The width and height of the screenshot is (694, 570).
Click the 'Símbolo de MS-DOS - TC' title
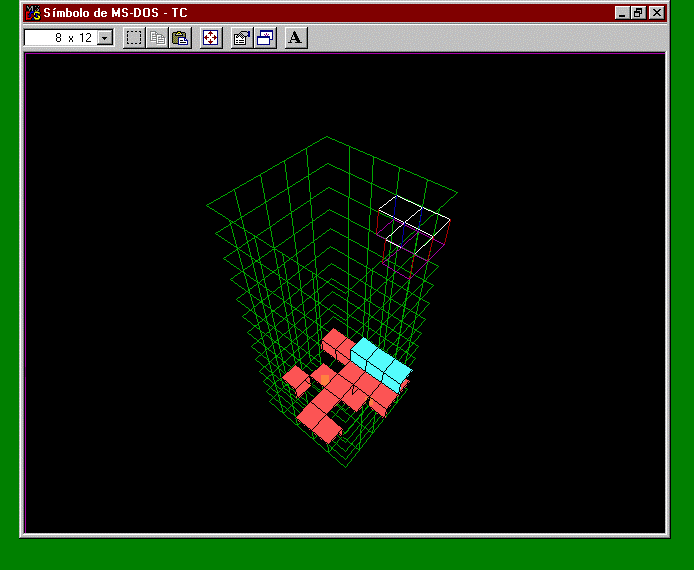[x=116, y=13]
